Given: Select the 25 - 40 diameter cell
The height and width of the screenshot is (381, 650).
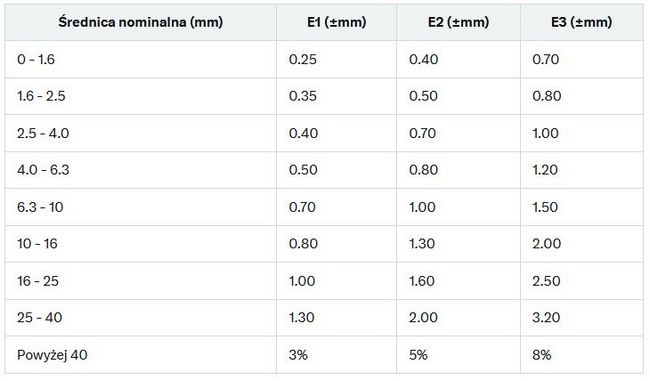Looking at the screenshot, I should (x=141, y=318).
